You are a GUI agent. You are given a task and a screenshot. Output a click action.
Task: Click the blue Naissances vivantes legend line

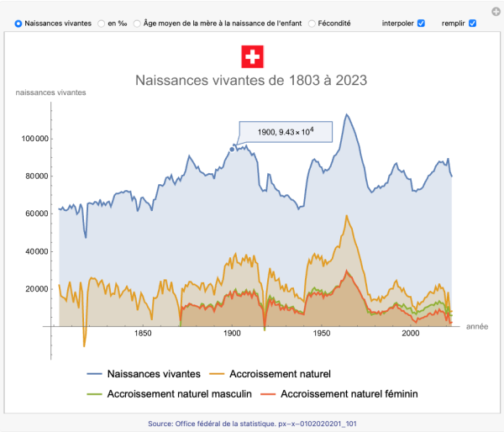(x=93, y=373)
